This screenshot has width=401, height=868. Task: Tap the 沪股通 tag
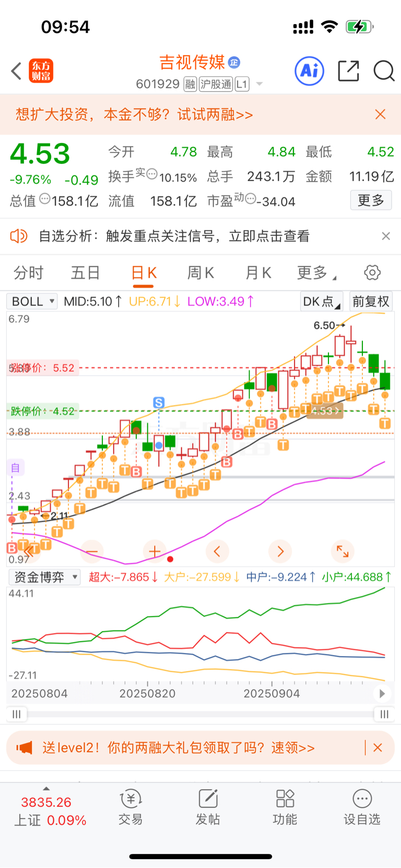click(x=216, y=84)
